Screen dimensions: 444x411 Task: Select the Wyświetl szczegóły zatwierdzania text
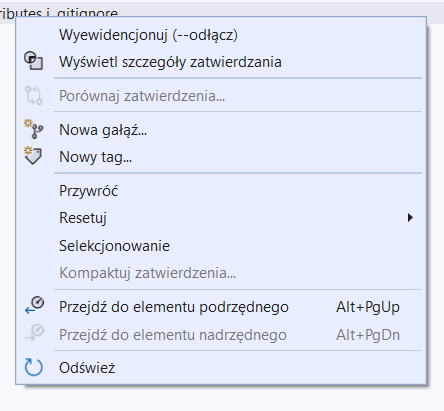coord(170,62)
